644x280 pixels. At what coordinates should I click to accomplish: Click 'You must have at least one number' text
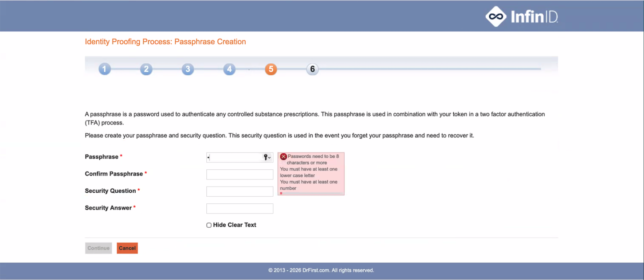point(309,185)
